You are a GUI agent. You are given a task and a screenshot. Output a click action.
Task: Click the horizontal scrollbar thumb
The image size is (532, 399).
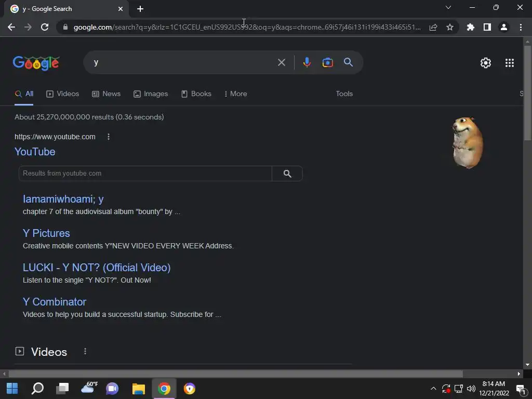coord(236,374)
